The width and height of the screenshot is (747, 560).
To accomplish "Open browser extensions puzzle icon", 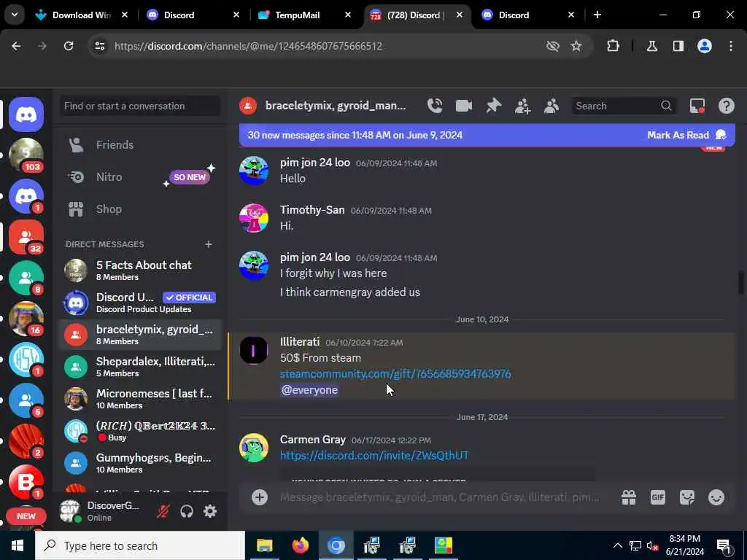I will pos(613,46).
